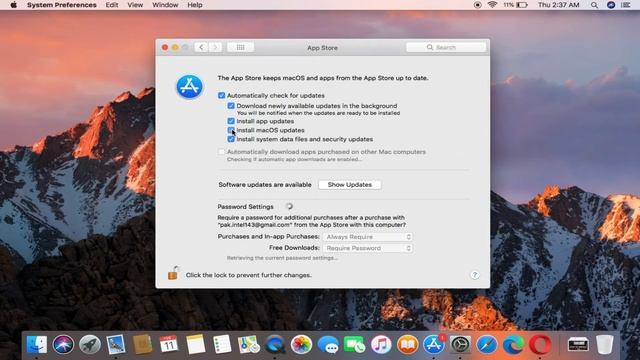Open Calendar icon in the dock
The height and width of the screenshot is (360, 640).
(169, 344)
